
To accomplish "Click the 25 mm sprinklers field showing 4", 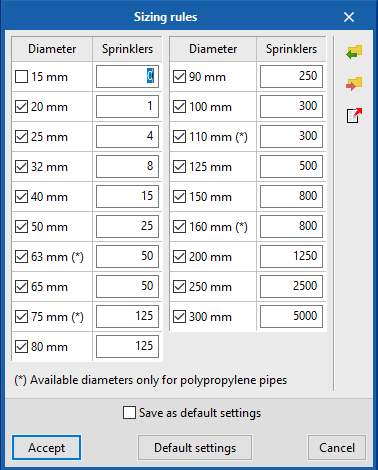I will click(127, 136).
